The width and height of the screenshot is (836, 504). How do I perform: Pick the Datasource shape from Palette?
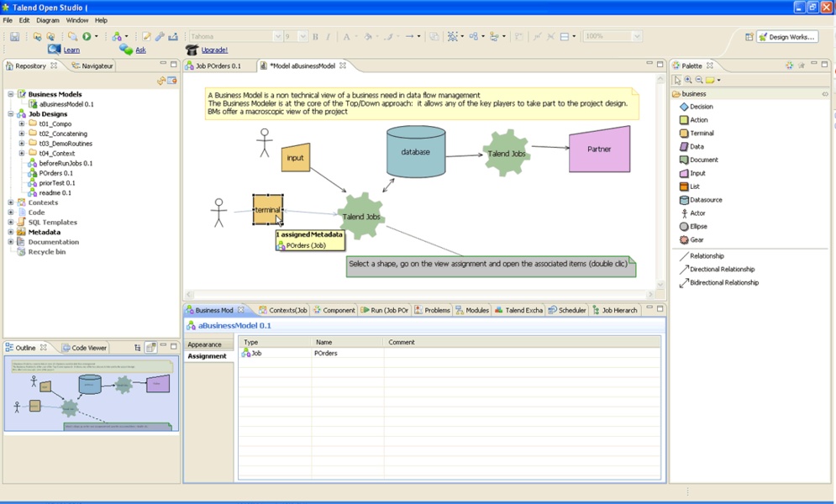705,200
